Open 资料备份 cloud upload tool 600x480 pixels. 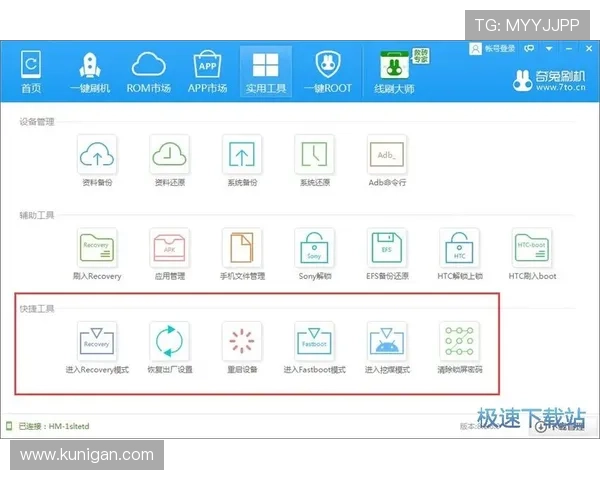pyautogui.click(x=97, y=161)
